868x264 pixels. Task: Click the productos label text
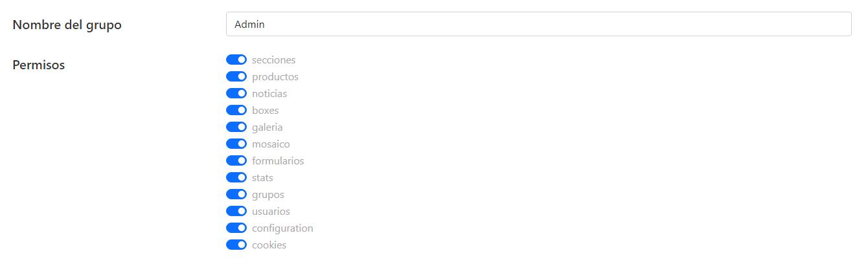275,76
